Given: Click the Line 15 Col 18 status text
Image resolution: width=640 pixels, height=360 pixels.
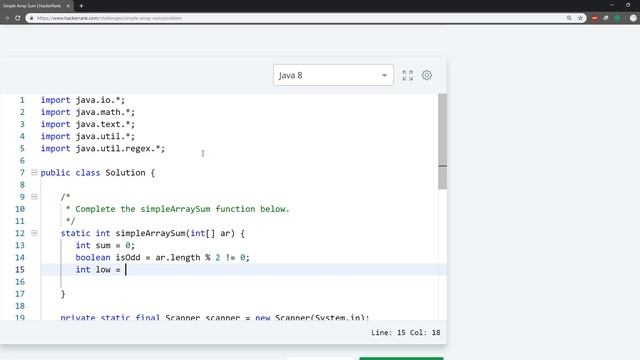Looking at the screenshot, I should [x=405, y=333].
